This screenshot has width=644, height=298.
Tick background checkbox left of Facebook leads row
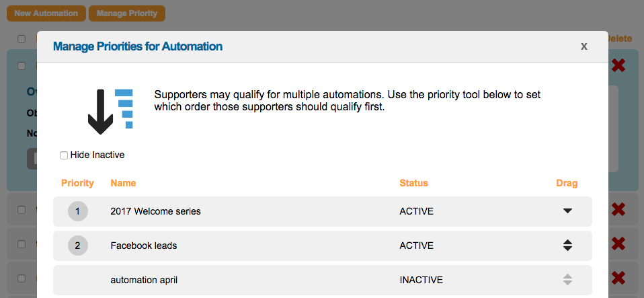click(x=22, y=244)
